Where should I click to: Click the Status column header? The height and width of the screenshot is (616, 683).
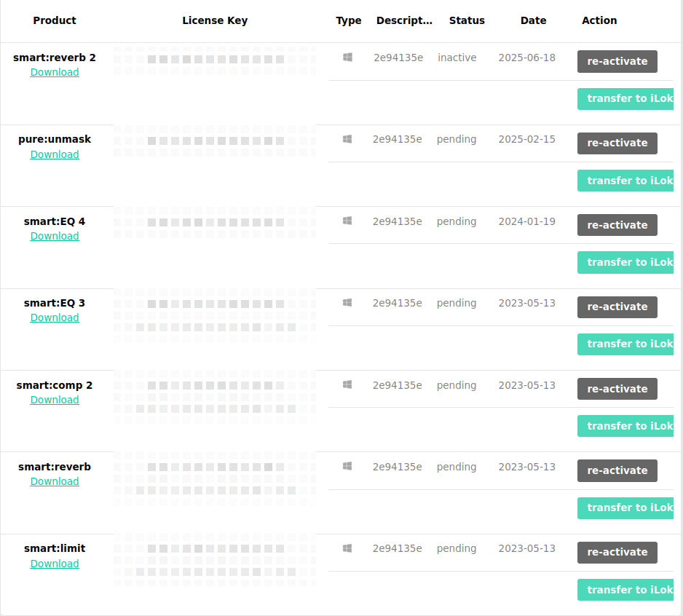pos(467,20)
